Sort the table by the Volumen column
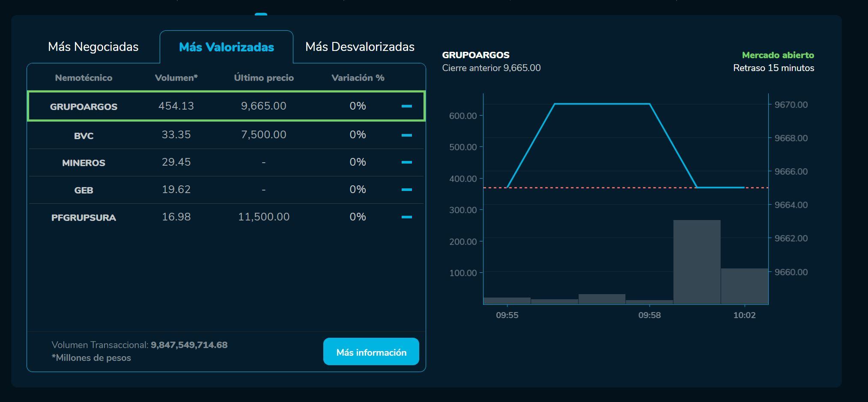 (x=176, y=77)
